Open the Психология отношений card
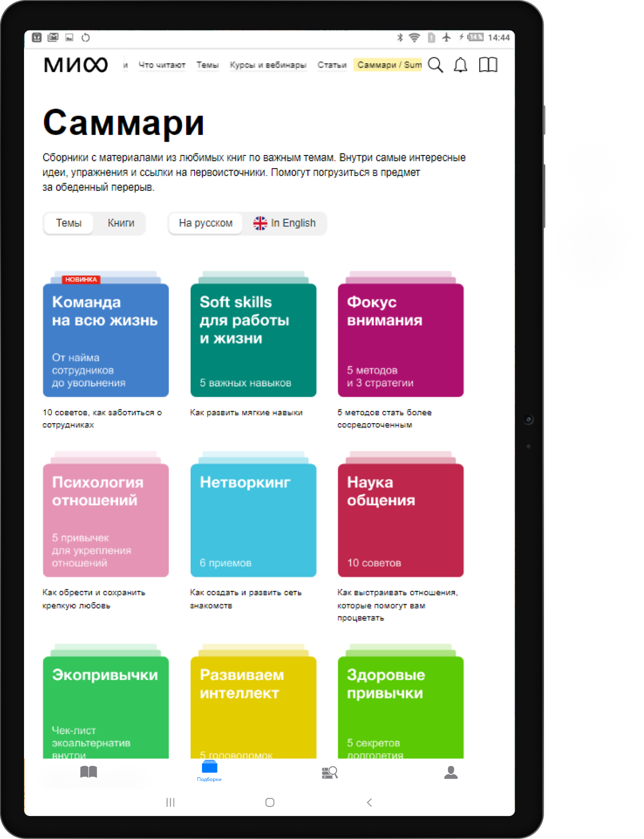644x839 pixels. coord(106,520)
